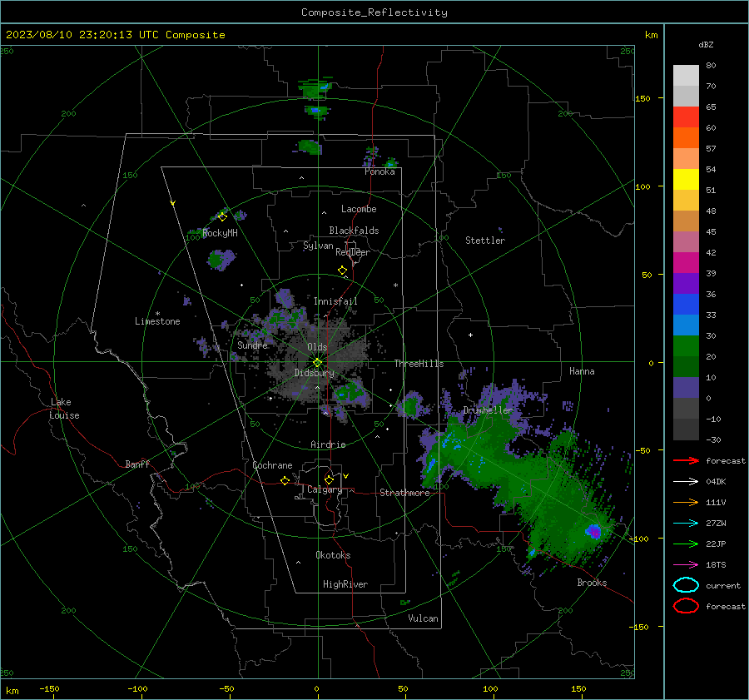Click the white 04DK arrow icon
The image size is (749, 700).
click(686, 482)
